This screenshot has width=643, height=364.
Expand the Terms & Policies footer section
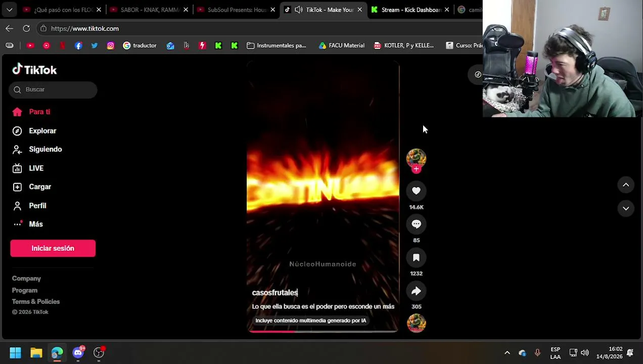click(36, 301)
